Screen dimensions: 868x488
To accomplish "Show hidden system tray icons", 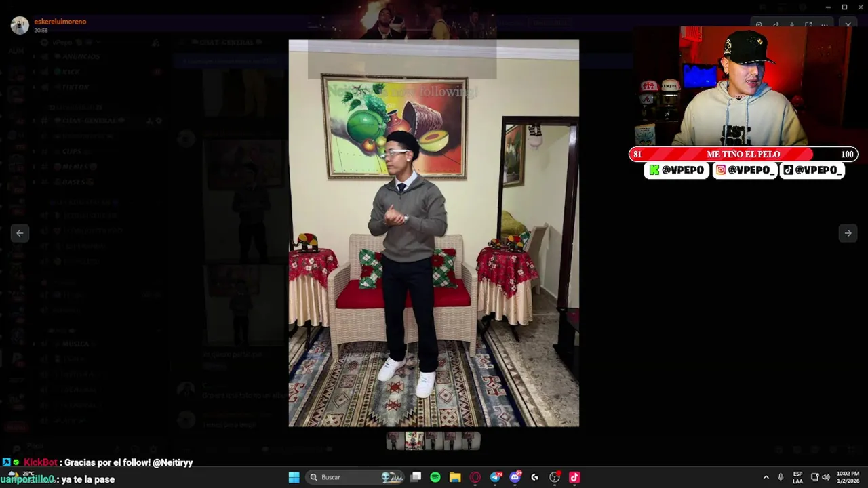I will pyautogui.click(x=766, y=477).
